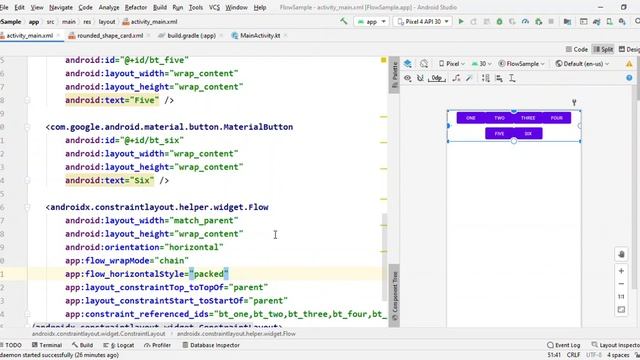The image size is (640, 360).
Task: Click the Guidelines icon in design toolbar
Action: [512, 78]
